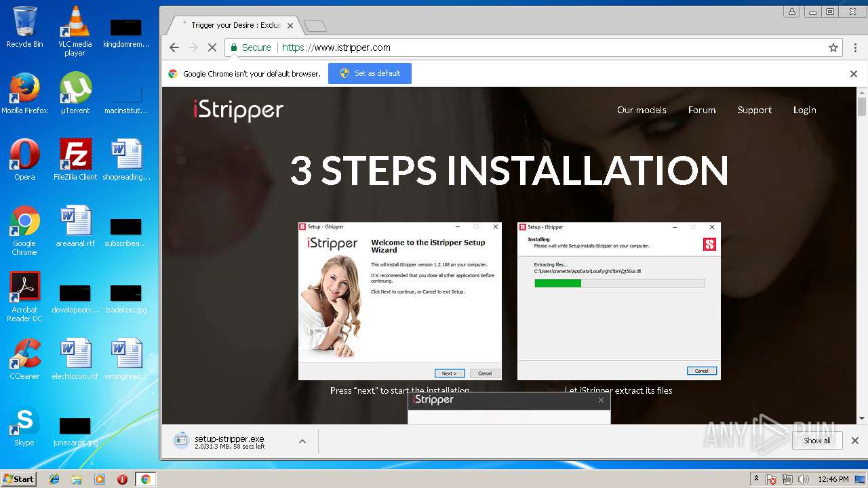Viewport: 868px width, 488px height.
Task: Open volume control in system tray
Action: pyautogui.click(x=804, y=479)
